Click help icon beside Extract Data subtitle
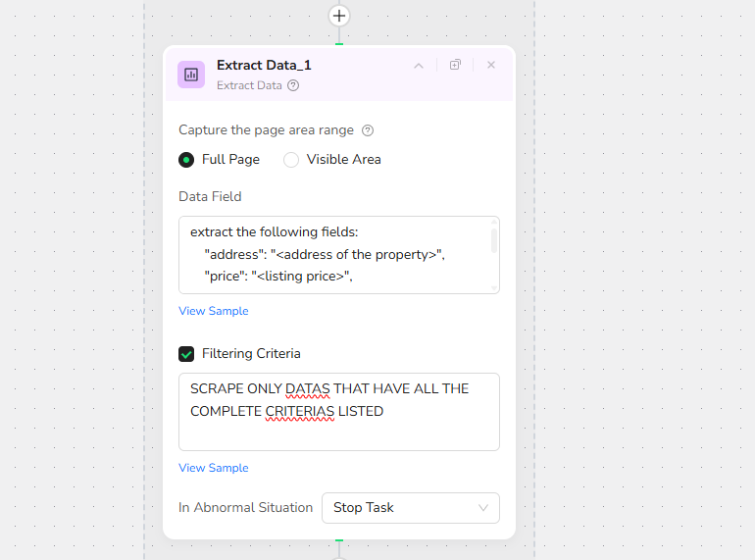Image resolution: width=755 pixels, height=560 pixels. coord(293,85)
